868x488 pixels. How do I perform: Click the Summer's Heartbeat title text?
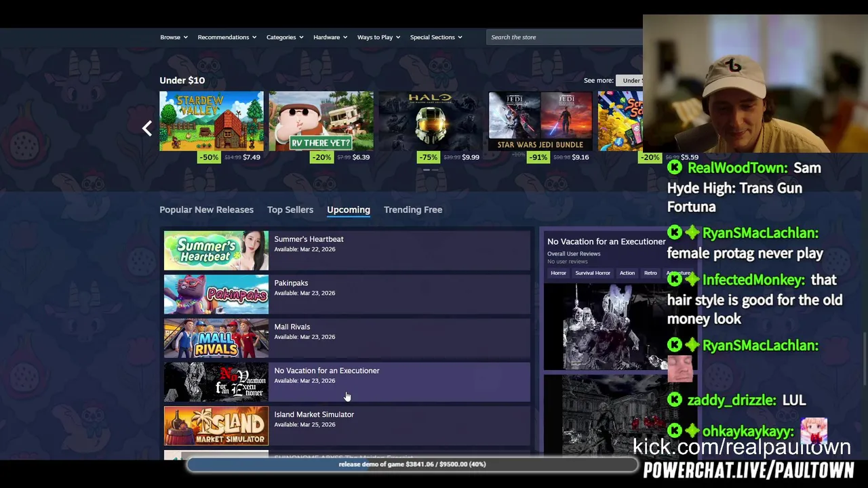(x=309, y=239)
